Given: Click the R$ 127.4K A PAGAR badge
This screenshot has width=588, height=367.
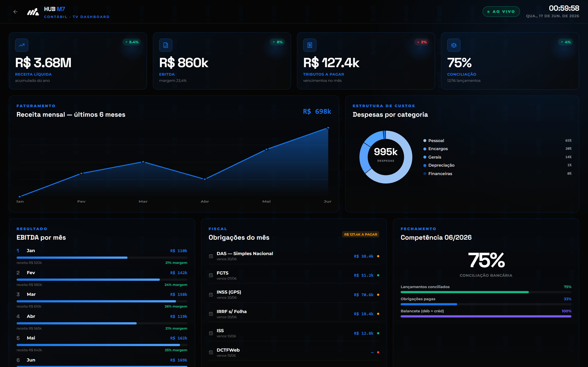Looking at the screenshot, I should 361,235.
